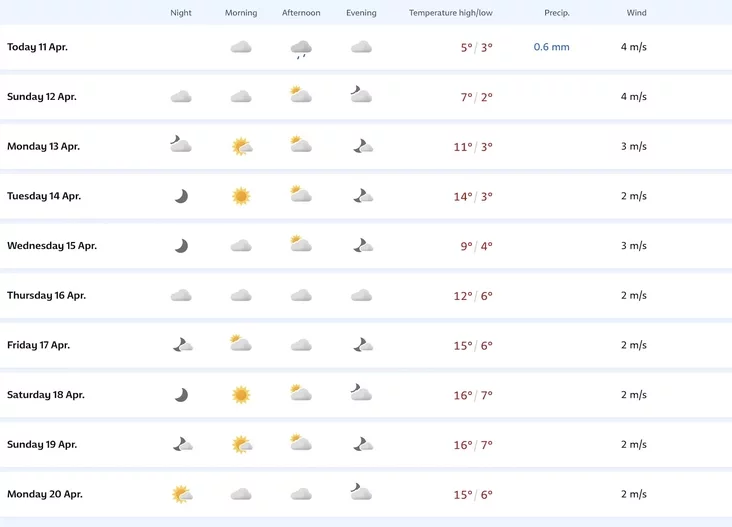Open the Today 11 Apr. forecast row
This screenshot has height=527, width=732.
click(38, 47)
